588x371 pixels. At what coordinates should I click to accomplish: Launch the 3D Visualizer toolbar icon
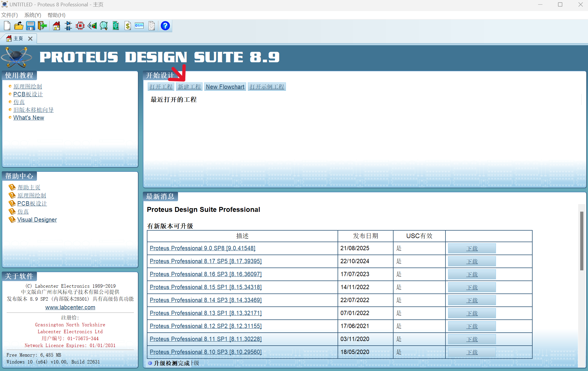click(x=92, y=26)
